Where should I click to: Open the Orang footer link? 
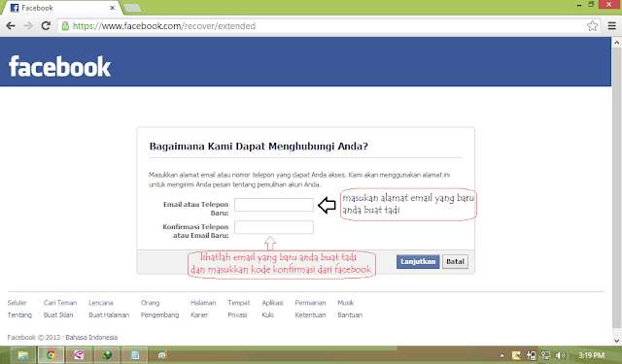pyautogui.click(x=150, y=303)
